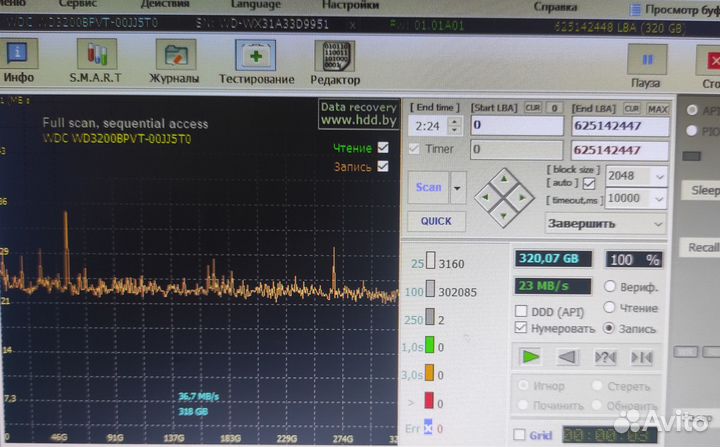The width and height of the screenshot is (720, 447).
Task: Toggle the Запись graph checkbox
Action: [x=383, y=166]
